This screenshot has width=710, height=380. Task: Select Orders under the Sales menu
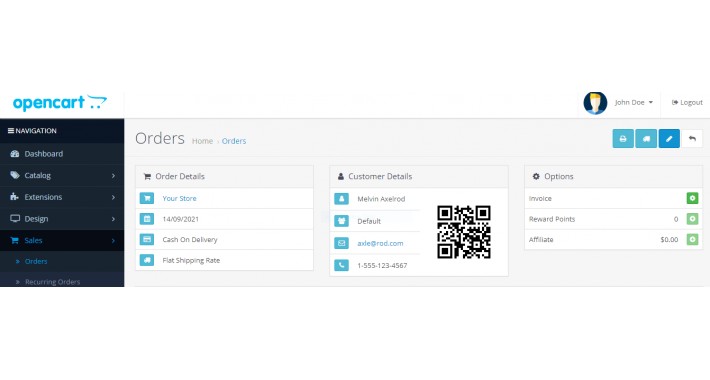pos(36,261)
